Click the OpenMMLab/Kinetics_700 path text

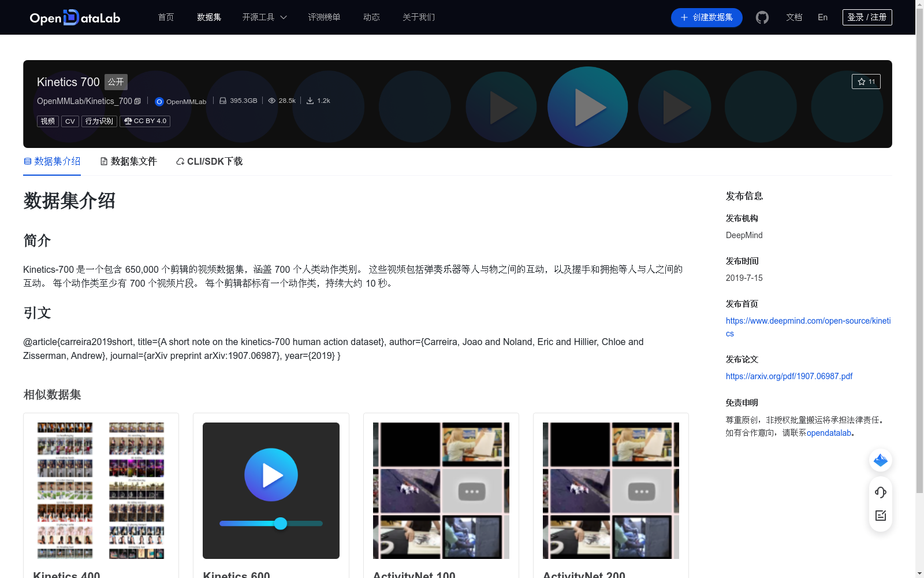click(x=84, y=101)
